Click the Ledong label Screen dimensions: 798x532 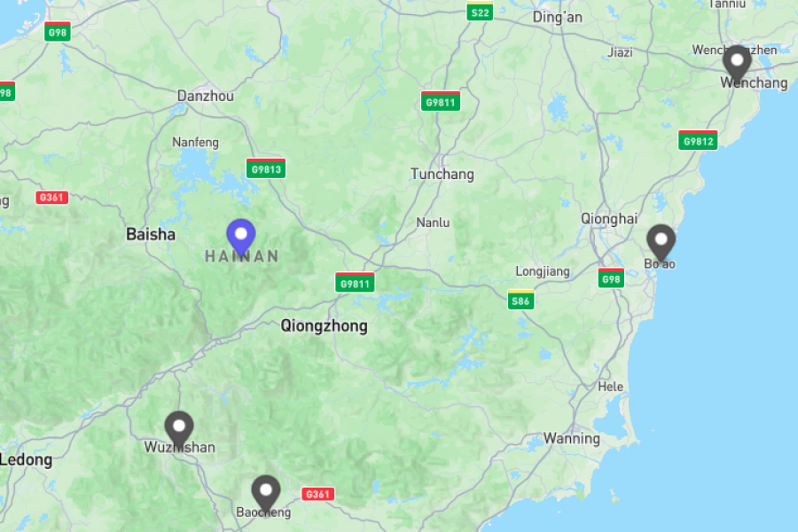(x=26, y=459)
